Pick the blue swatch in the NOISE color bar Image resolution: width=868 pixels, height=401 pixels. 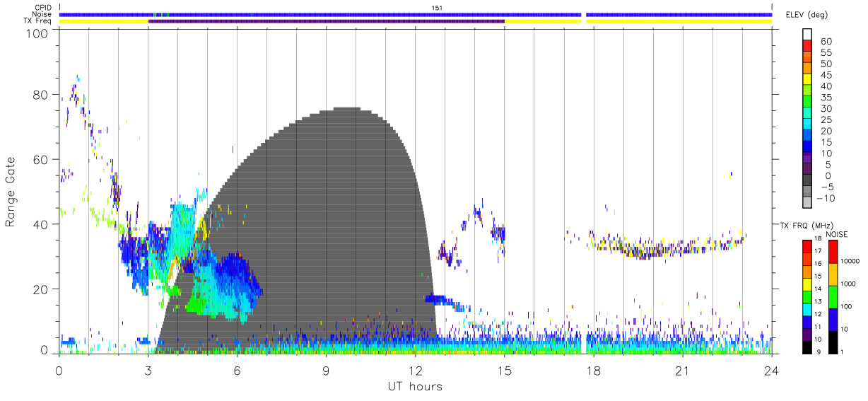832,320
